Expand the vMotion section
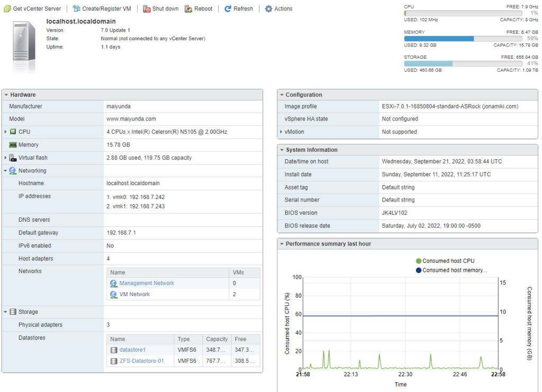The height and width of the screenshot is (392, 542). click(x=281, y=131)
